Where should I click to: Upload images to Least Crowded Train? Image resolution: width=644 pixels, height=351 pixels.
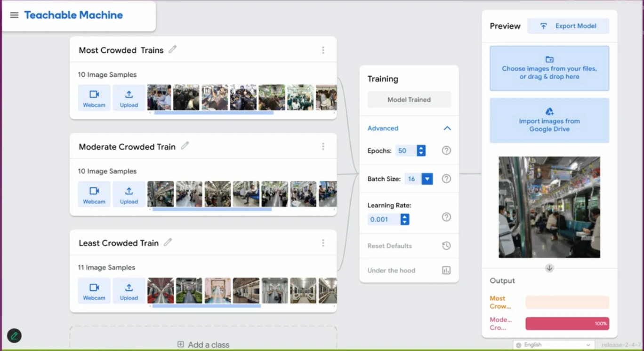click(x=129, y=291)
